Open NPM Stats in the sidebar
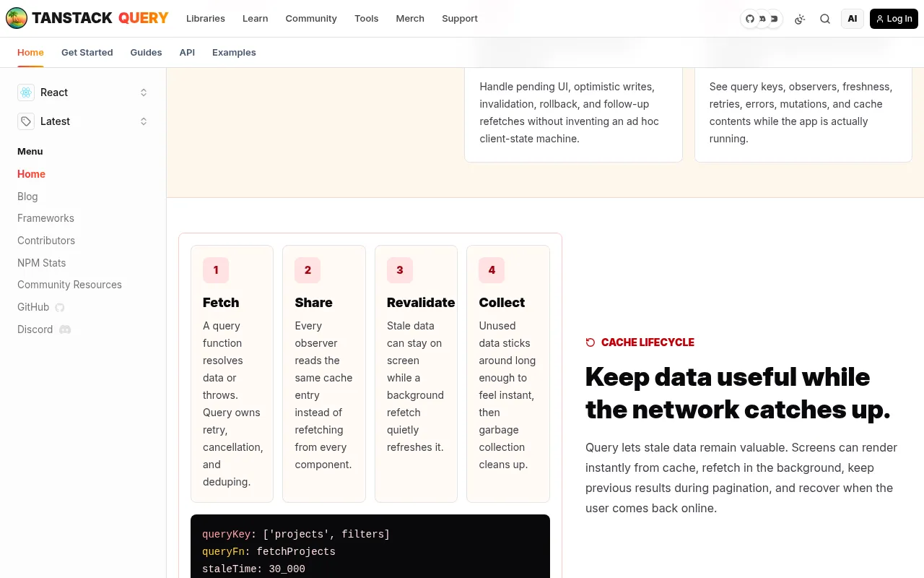The height and width of the screenshot is (578, 924). point(42,263)
